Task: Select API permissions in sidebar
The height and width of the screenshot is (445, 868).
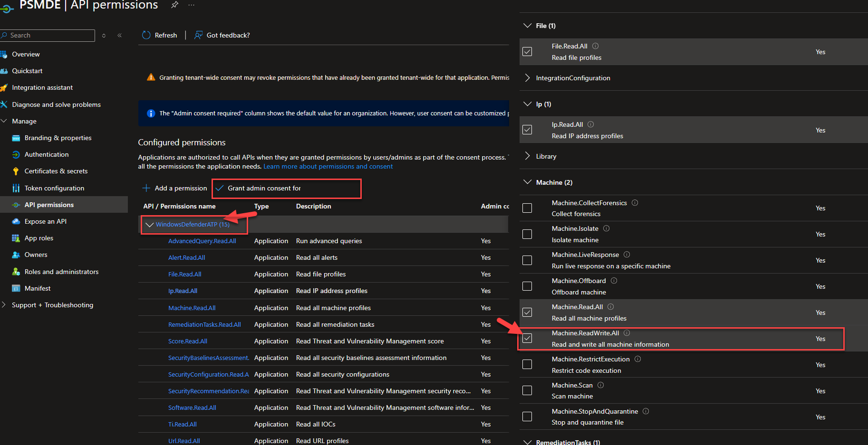Action: tap(64, 205)
